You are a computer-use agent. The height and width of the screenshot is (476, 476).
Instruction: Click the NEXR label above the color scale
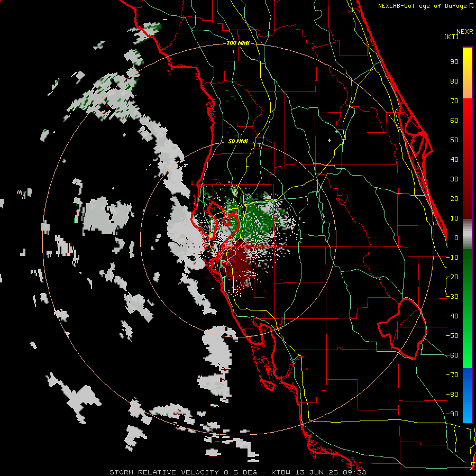465,32
